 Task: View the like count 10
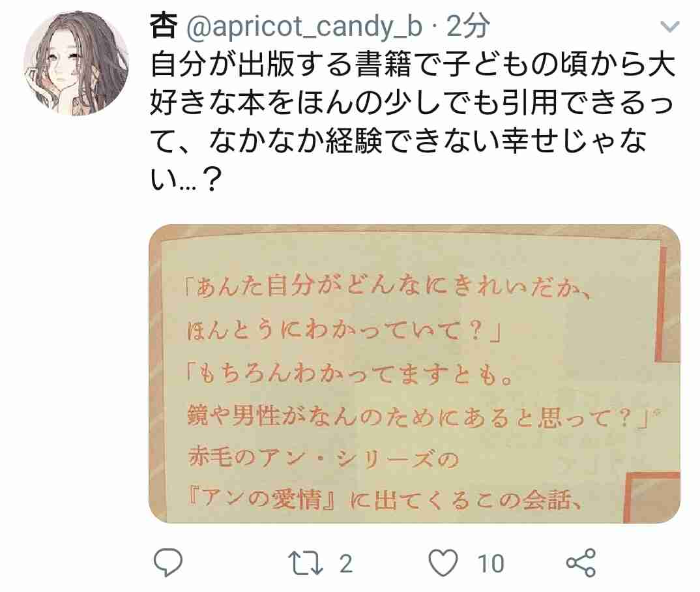click(x=491, y=563)
